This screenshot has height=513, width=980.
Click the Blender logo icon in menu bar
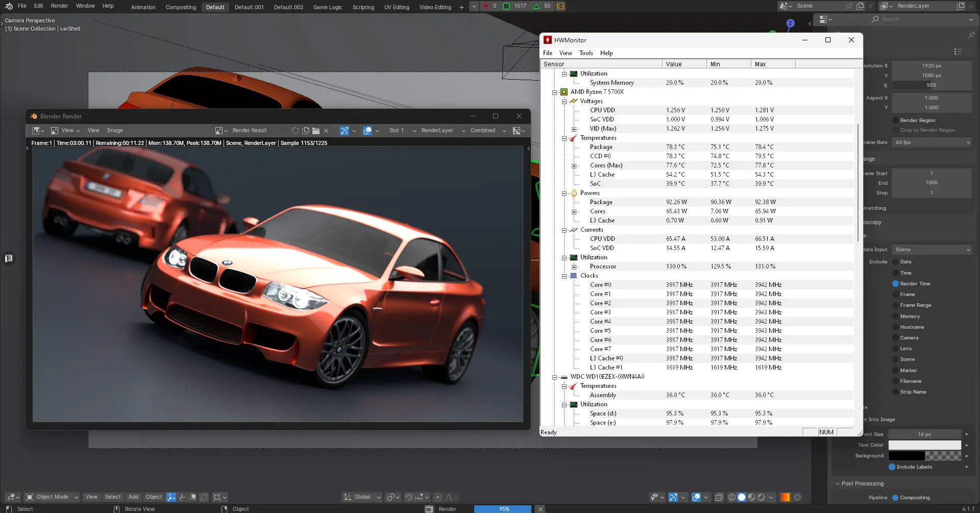(9, 6)
